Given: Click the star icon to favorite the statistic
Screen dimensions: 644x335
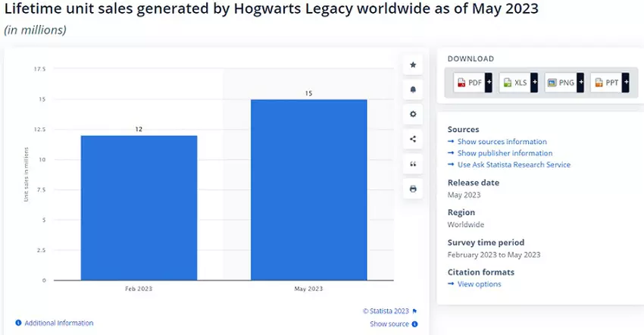Looking at the screenshot, I should [x=413, y=65].
